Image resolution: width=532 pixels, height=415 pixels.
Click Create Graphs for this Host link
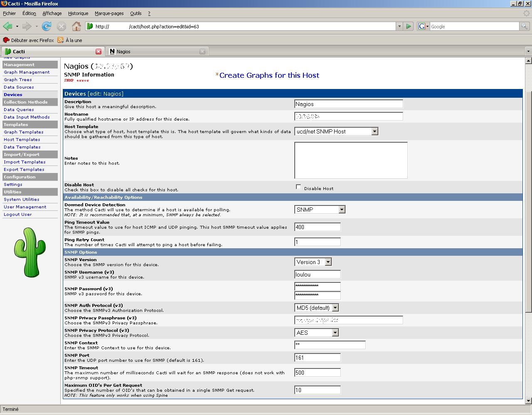point(269,75)
